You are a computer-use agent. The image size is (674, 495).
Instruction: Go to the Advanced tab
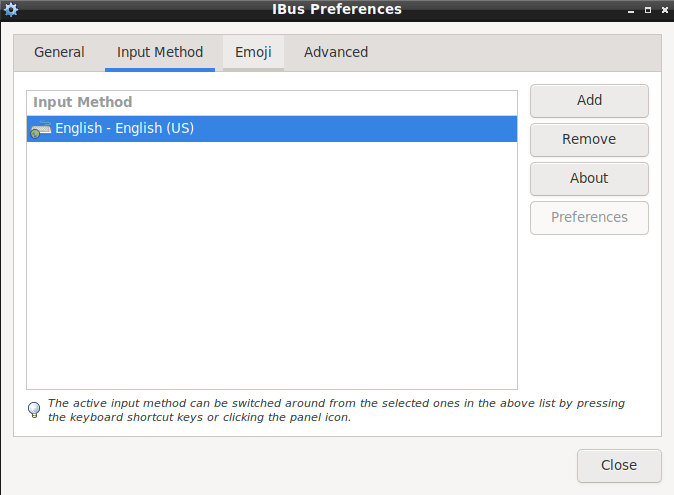pos(336,52)
